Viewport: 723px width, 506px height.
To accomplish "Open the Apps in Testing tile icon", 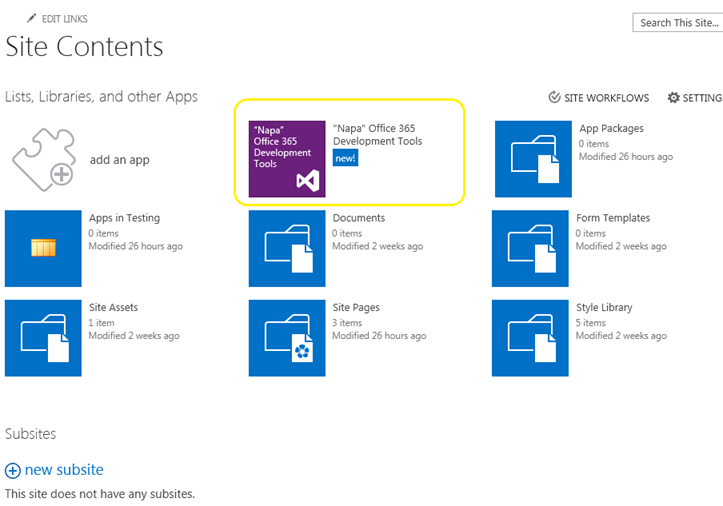I will [x=43, y=249].
